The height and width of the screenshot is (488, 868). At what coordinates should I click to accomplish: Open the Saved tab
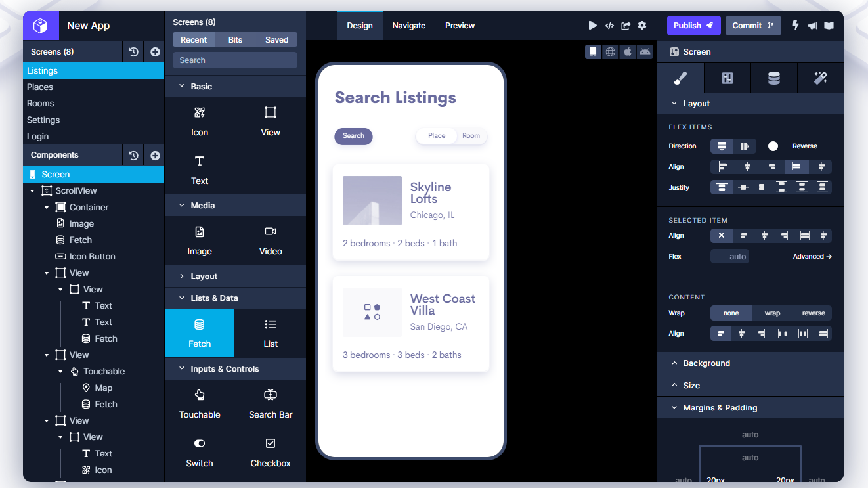tap(276, 40)
